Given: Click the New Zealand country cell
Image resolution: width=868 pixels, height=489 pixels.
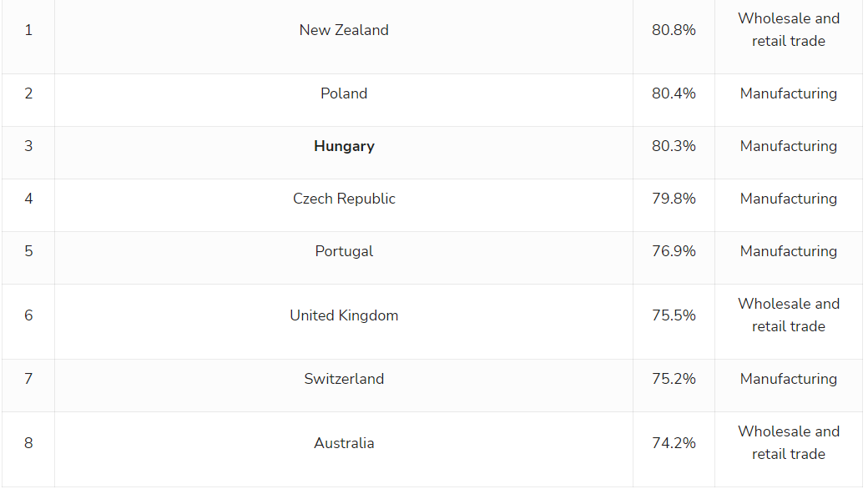Looking at the screenshot, I should click(x=344, y=30).
